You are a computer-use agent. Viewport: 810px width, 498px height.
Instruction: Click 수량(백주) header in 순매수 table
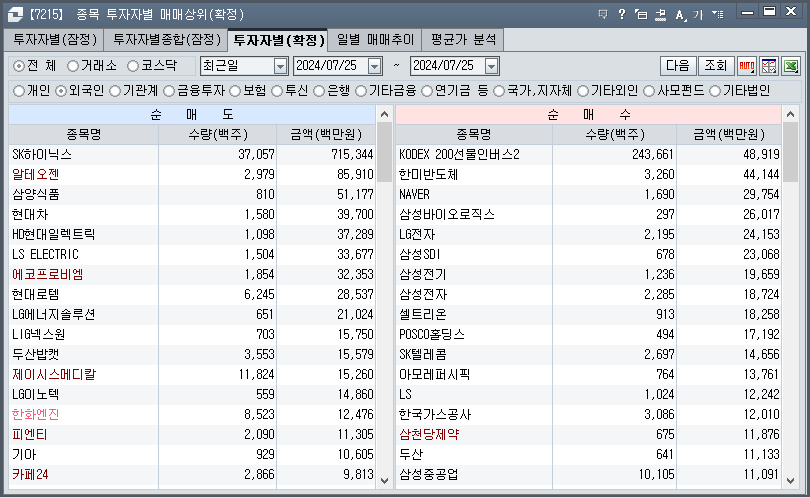coord(615,135)
